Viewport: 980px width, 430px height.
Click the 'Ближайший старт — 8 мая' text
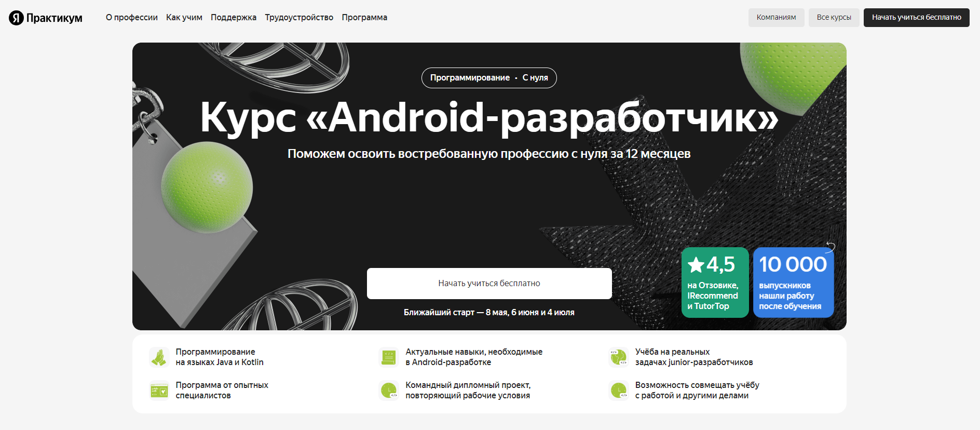[489, 313]
